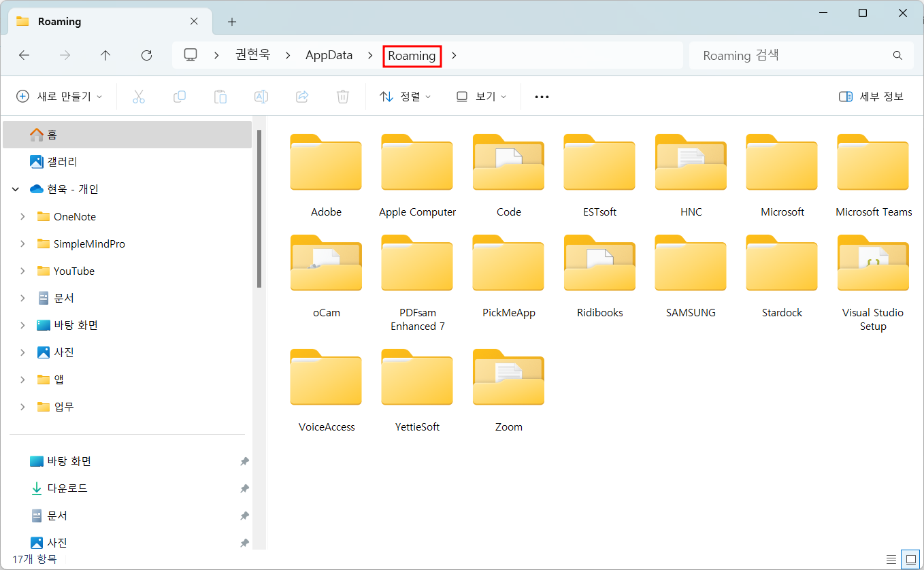Click the navigation pane scrollbar

259,209
